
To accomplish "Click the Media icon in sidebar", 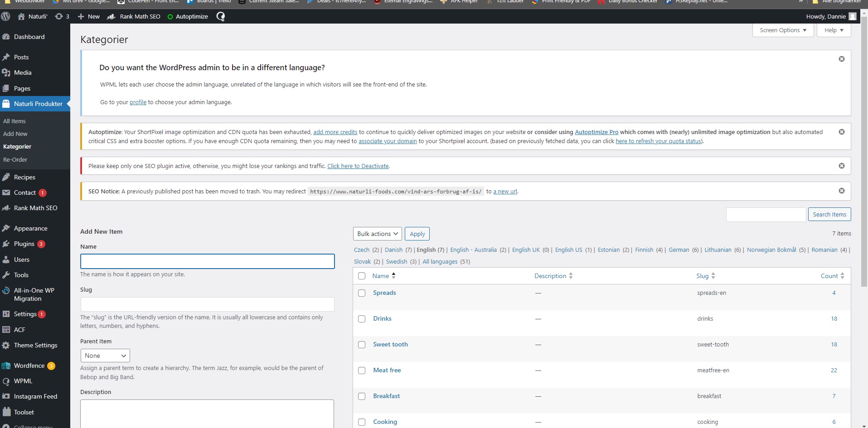I will [x=6, y=72].
